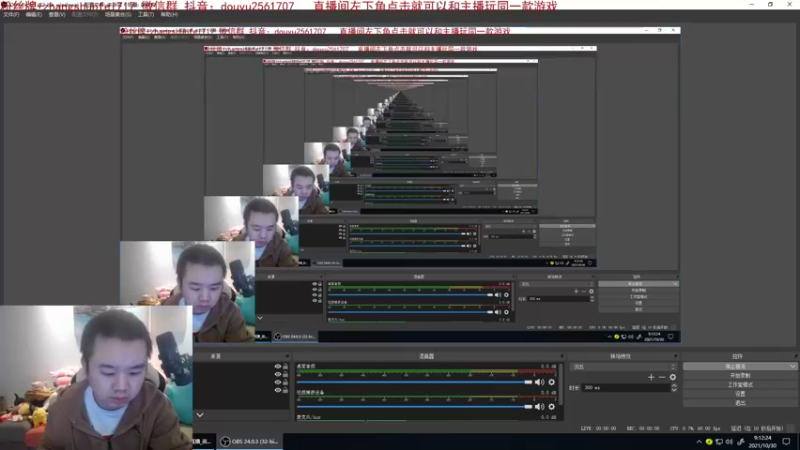Screen dimensions: 800x450
Task: Open the system volume tray icon
Action: click(729, 442)
